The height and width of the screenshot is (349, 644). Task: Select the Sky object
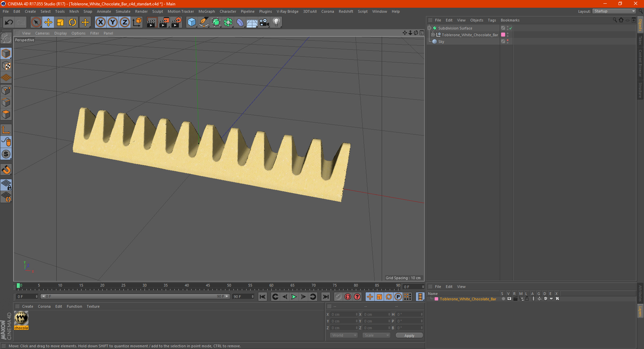441,42
